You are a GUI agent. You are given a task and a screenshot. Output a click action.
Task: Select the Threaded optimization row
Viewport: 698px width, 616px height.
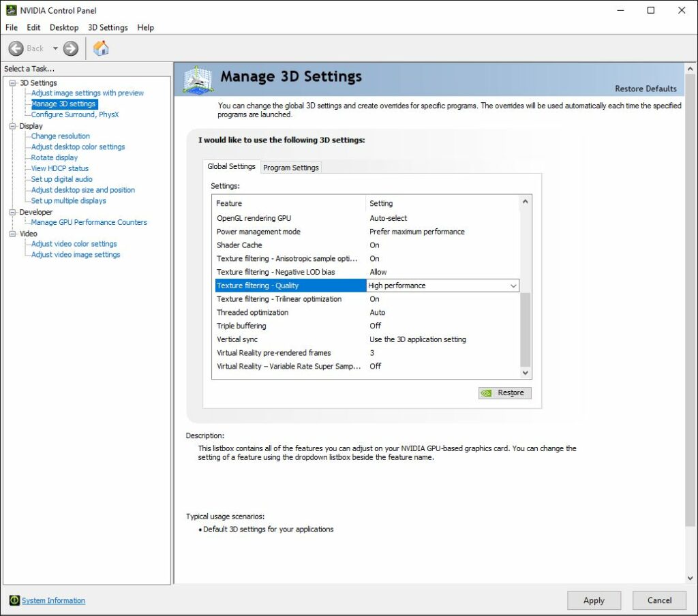367,313
